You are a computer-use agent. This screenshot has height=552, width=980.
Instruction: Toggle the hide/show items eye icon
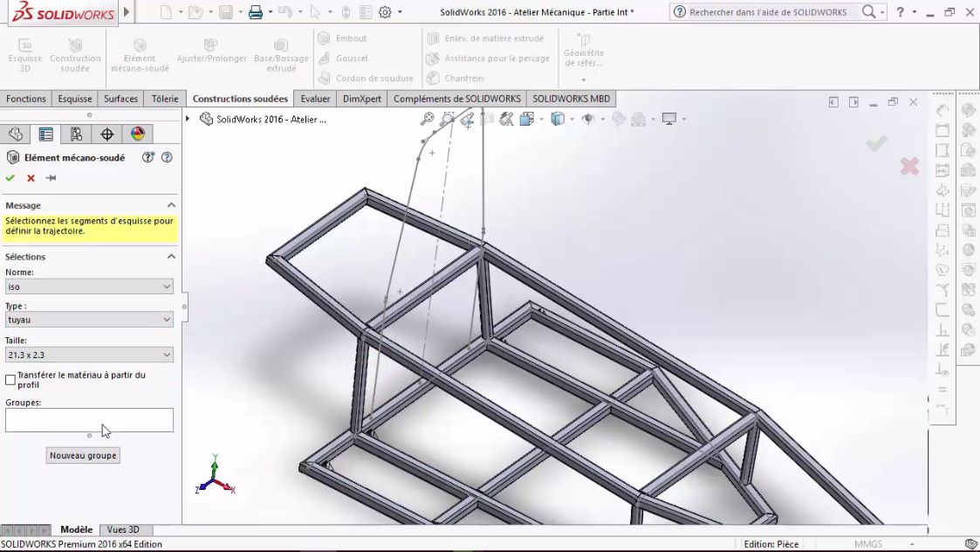[587, 119]
